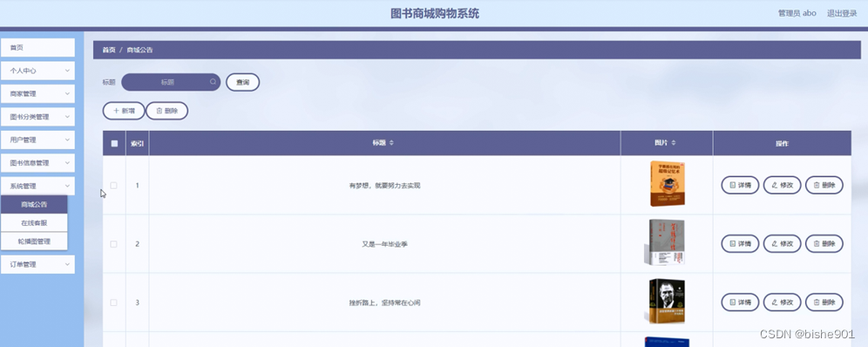Open the gray book cover thumbnail in row 2
Screen dimensions: 868x347
(665, 242)
